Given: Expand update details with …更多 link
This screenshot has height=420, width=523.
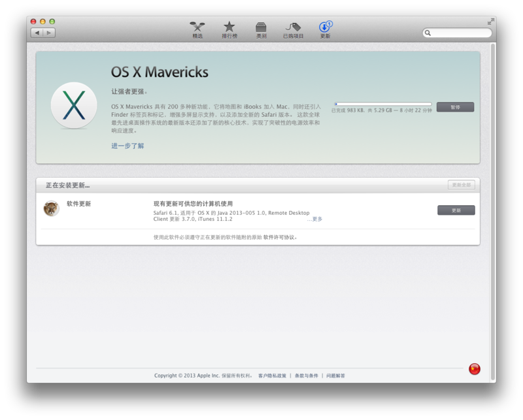Looking at the screenshot, I should (x=314, y=219).
